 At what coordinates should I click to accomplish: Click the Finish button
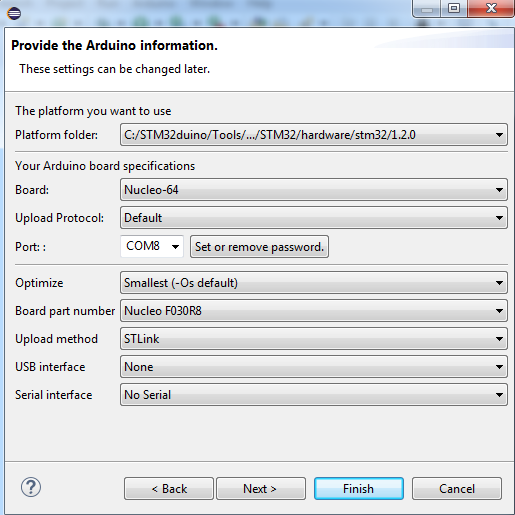pos(359,489)
